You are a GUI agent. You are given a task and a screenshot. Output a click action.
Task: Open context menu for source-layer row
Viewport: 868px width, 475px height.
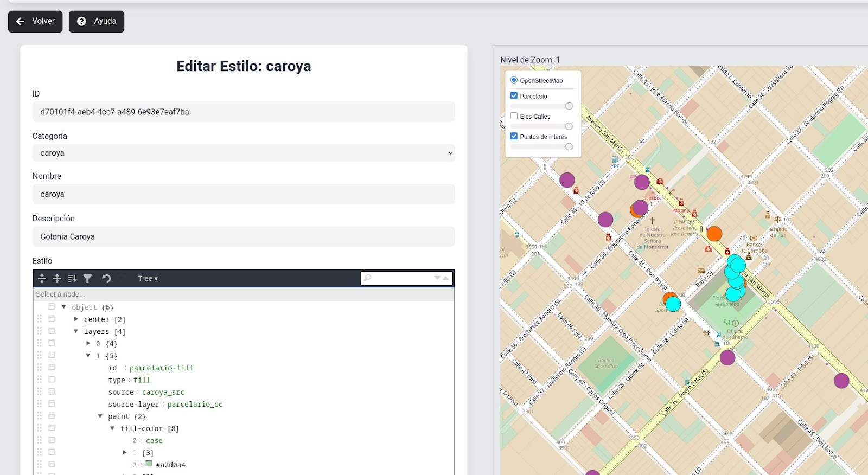click(52, 403)
